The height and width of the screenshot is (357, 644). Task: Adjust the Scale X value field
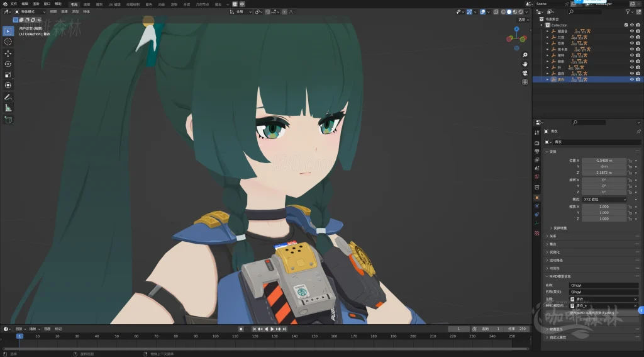tap(604, 207)
